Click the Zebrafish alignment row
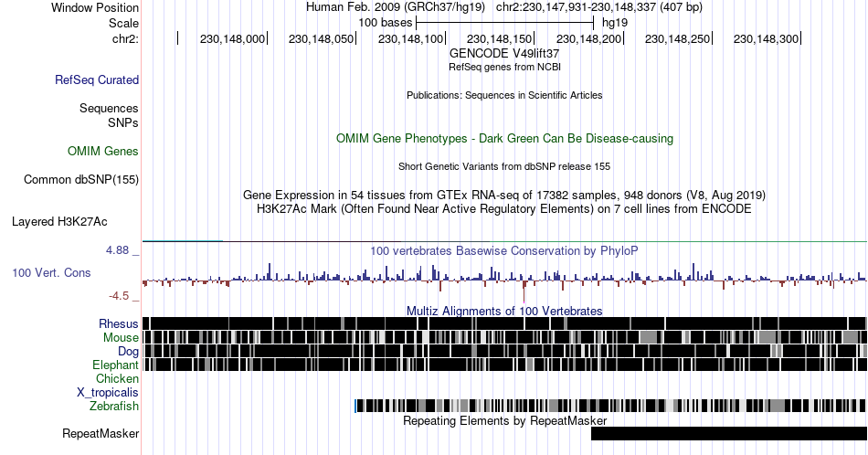 point(610,406)
